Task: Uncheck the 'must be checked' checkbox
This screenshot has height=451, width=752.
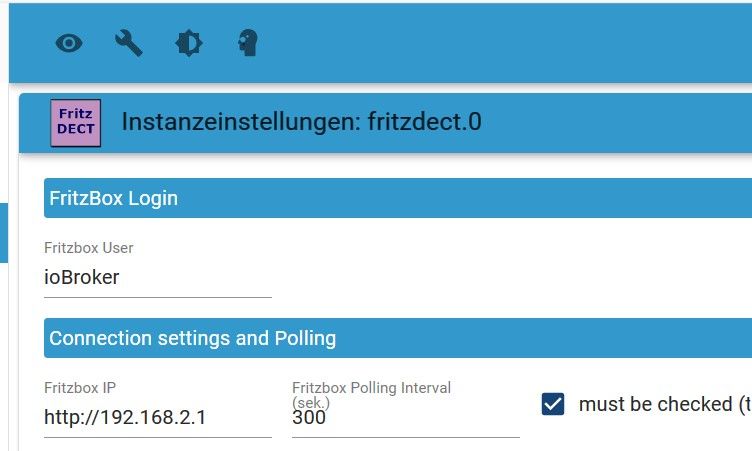Action: click(552, 404)
